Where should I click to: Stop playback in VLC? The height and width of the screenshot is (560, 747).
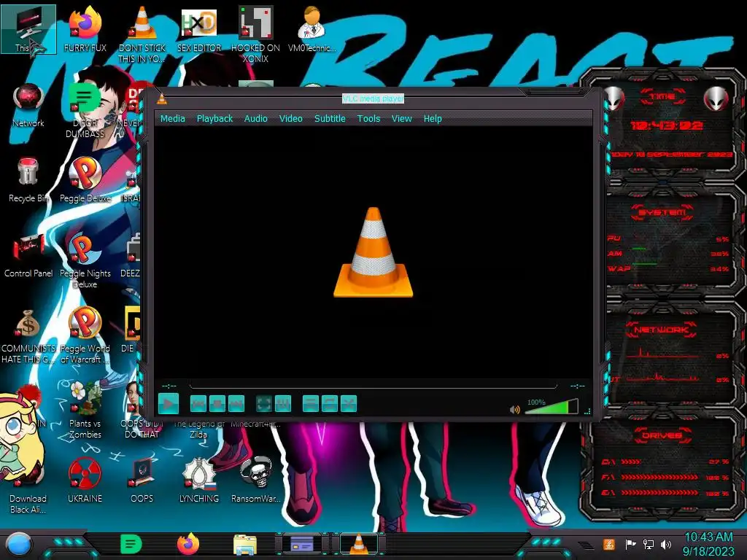pos(217,404)
